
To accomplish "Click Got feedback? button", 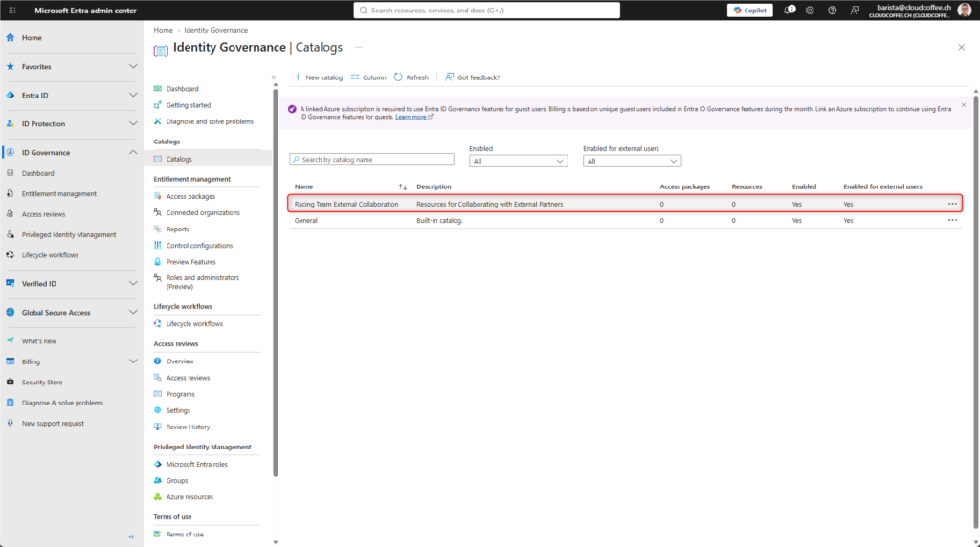I will [472, 77].
